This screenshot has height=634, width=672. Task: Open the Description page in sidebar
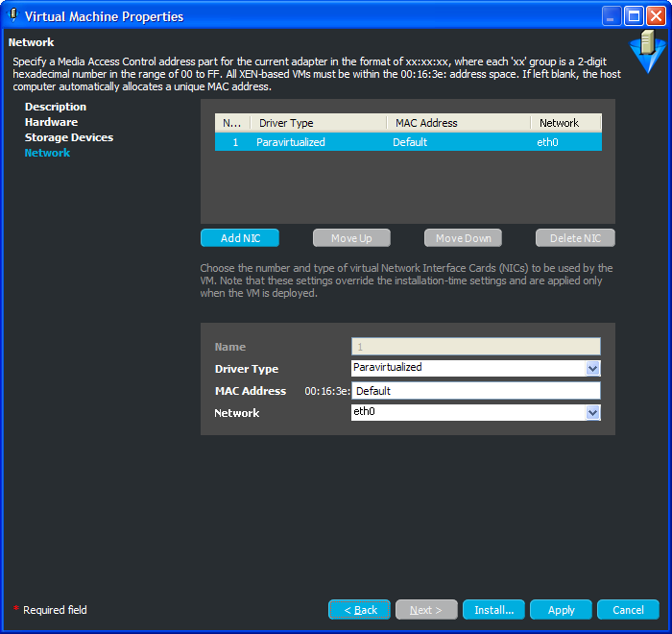(x=56, y=107)
